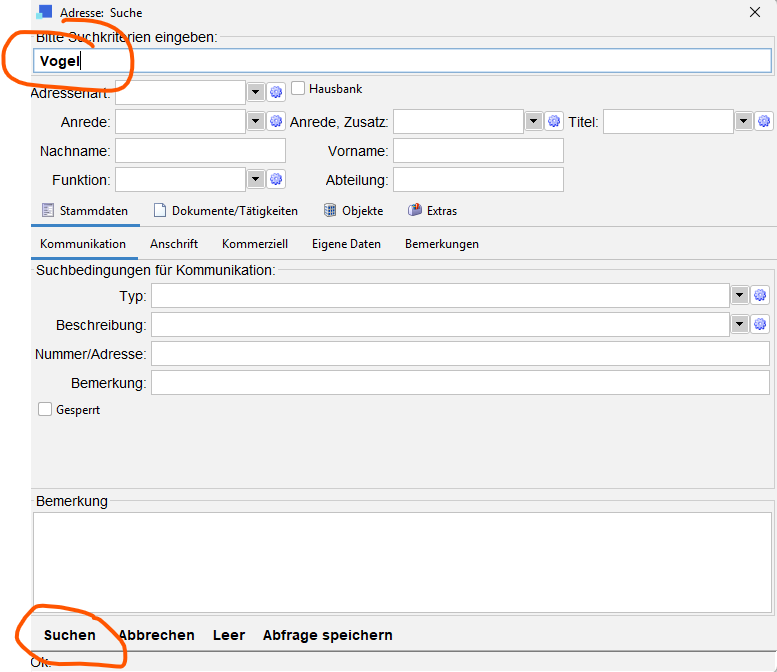The height and width of the screenshot is (672, 777).
Task: Click into the Nachname input field
Action: click(x=200, y=150)
